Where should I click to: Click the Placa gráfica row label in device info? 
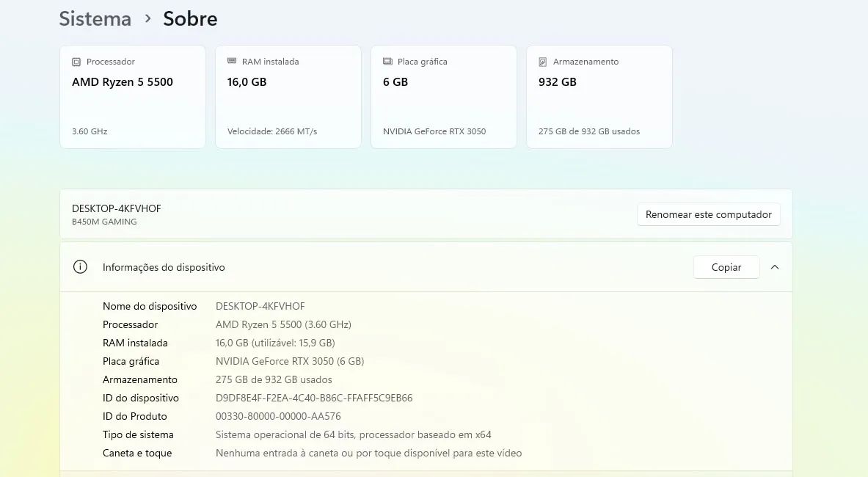(131, 361)
